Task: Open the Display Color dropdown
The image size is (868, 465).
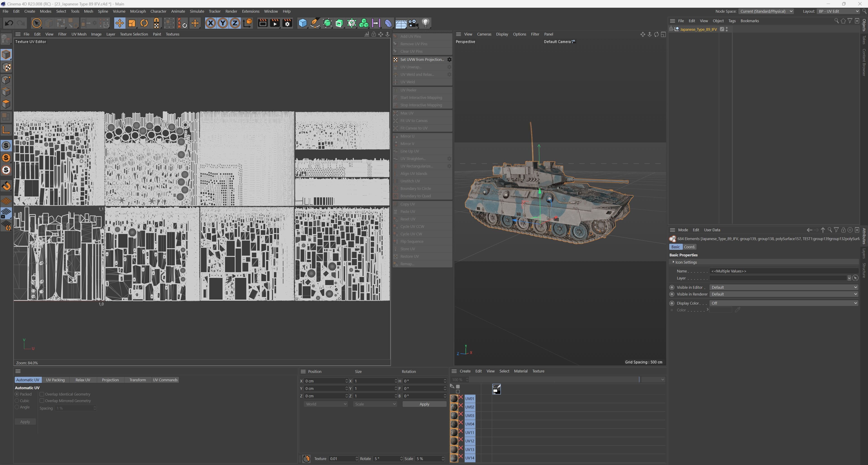Action: click(x=784, y=303)
